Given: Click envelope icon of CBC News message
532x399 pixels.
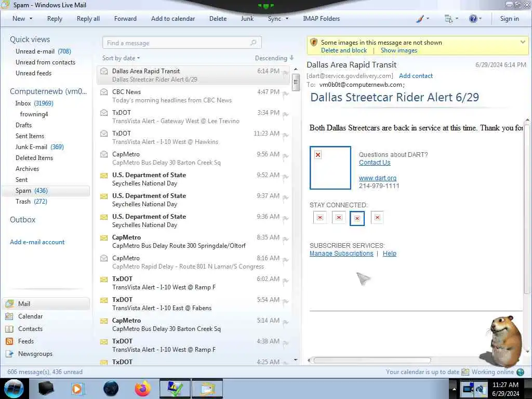Looking at the screenshot, I should click(104, 92).
